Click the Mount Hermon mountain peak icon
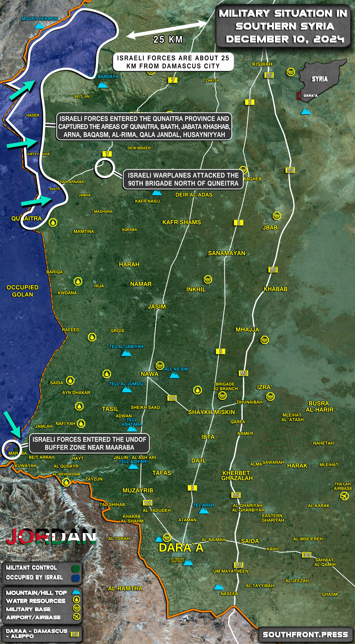355x644 pixels. click(39, 25)
